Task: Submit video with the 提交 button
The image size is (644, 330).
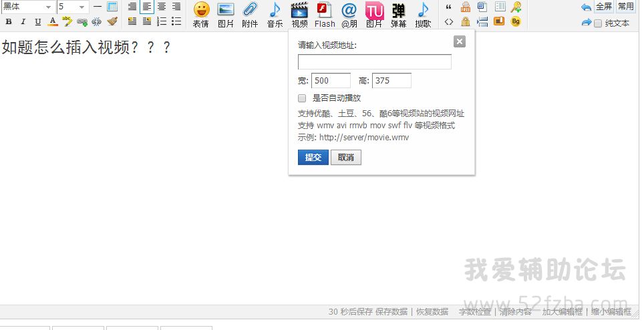Action: [313, 157]
